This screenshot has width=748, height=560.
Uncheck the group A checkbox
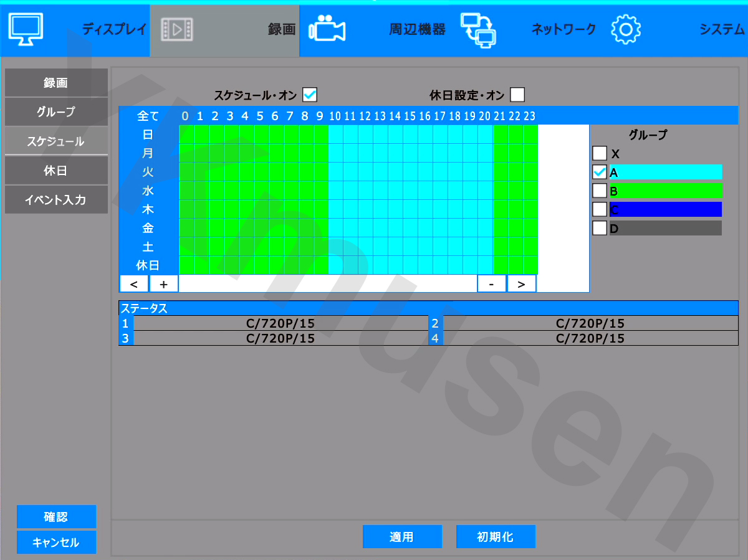(x=600, y=172)
